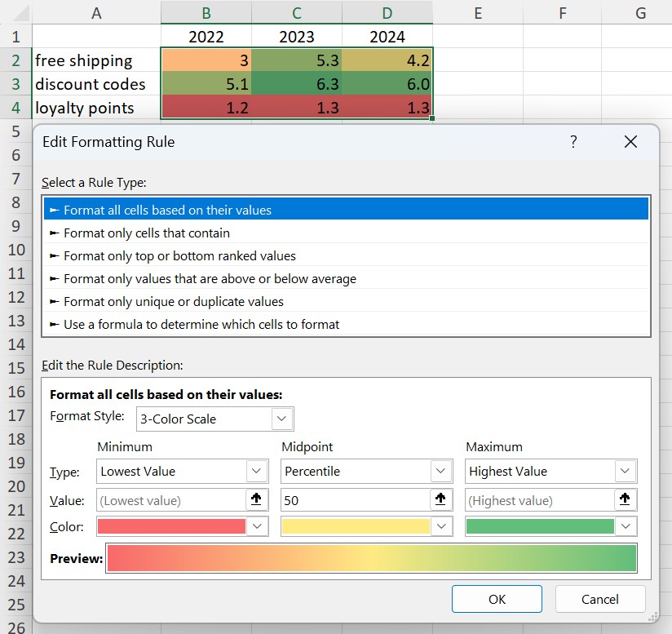
Task: Click the Minimum value range selector arrow
Action: [x=256, y=499]
